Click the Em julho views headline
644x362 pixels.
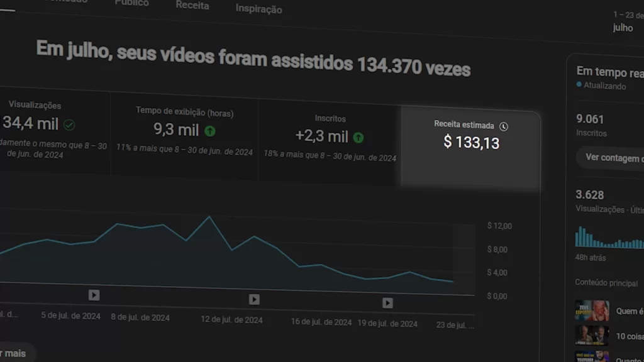pos(253,58)
